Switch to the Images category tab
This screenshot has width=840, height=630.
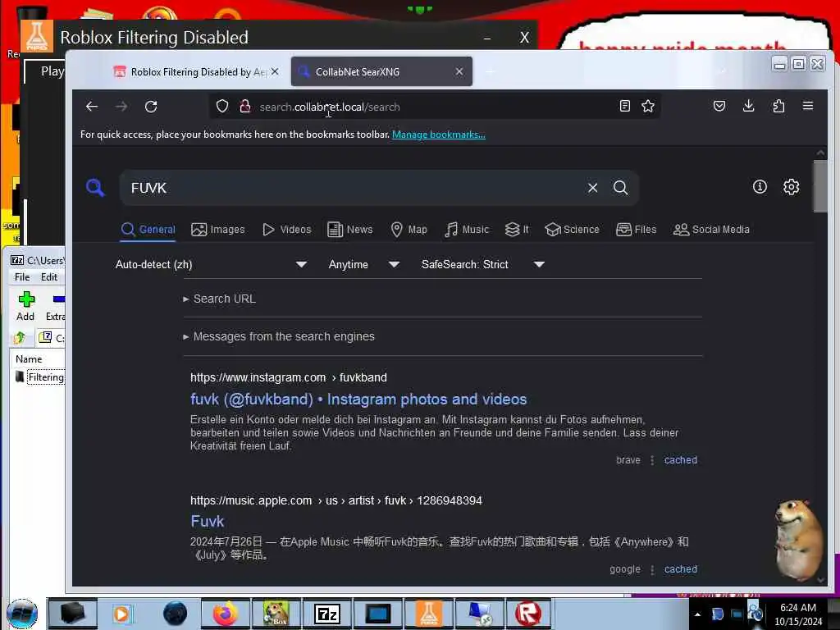[x=218, y=230]
